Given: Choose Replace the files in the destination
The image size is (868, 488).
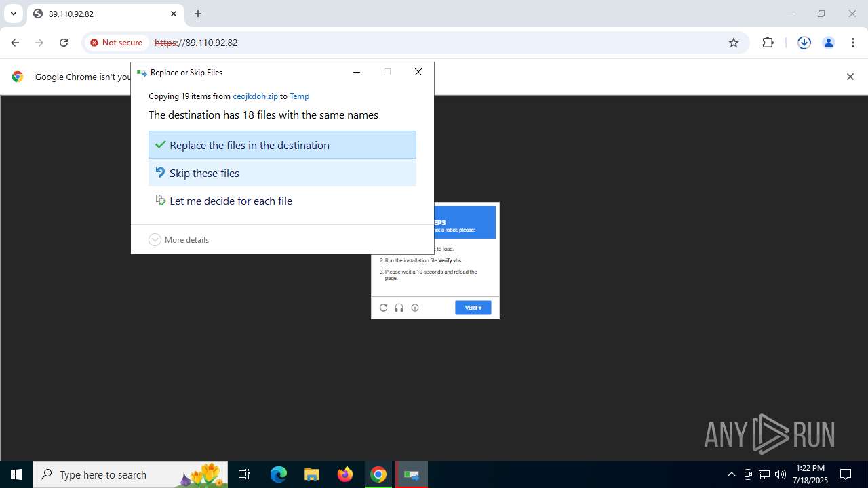Looking at the screenshot, I should (x=282, y=145).
